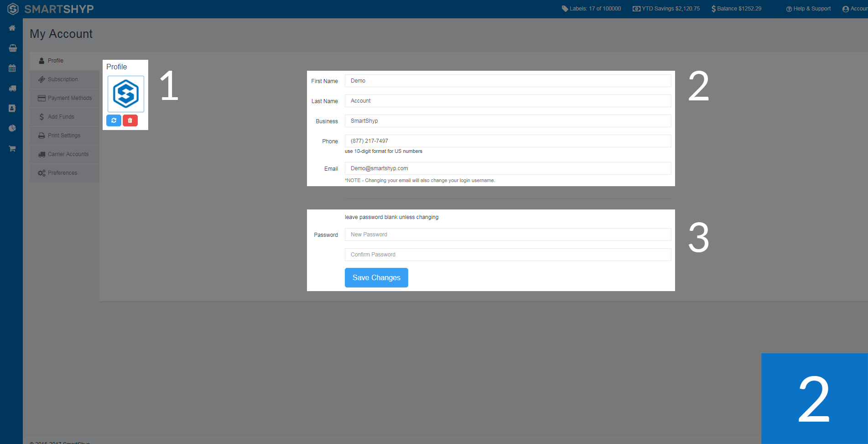Open the Subscription menu item
868x444 pixels.
pyautogui.click(x=64, y=79)
